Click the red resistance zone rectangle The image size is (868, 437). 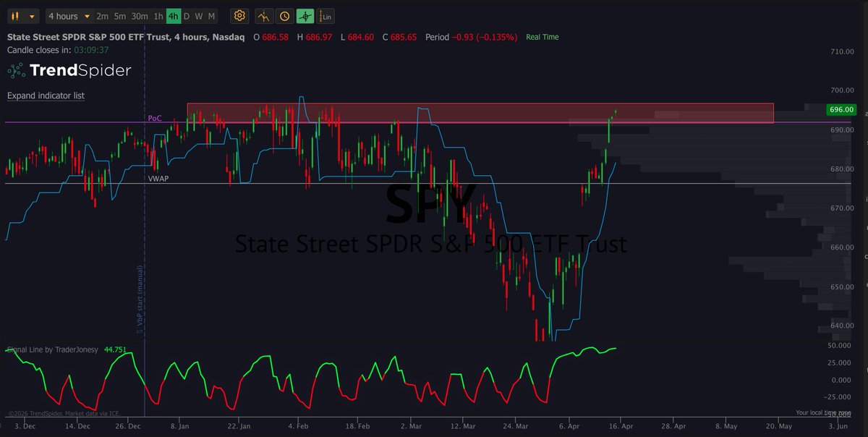tap(480, 113)
